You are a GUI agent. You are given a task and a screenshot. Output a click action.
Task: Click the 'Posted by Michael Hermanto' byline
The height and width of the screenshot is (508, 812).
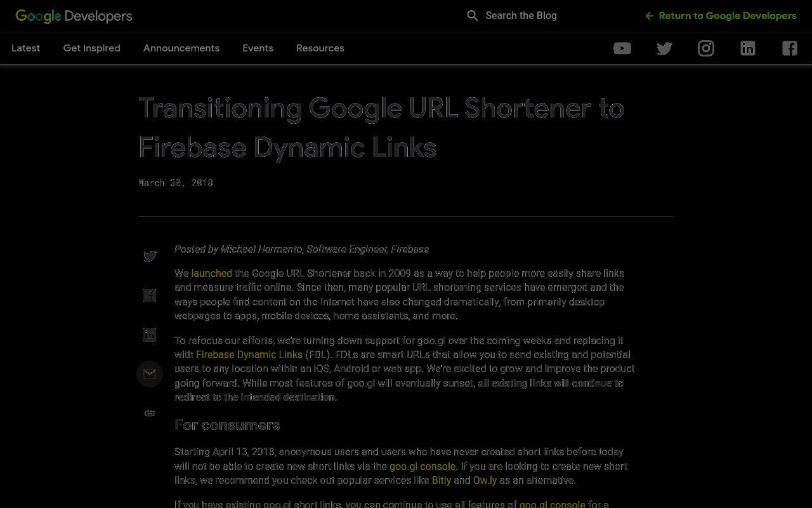pos(302,249)
